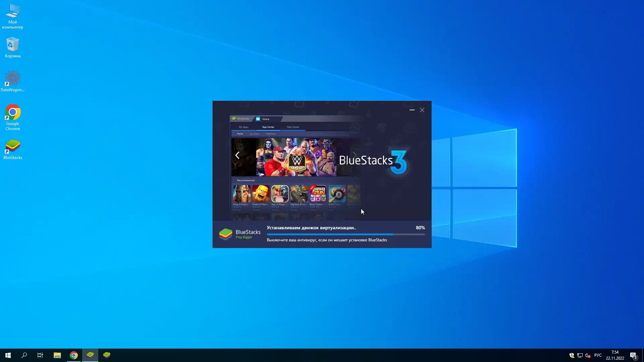This screenshot has height=362, width=644.
Task: Open the DataWagon desktop shortcut
Action: tap(13, 78)
